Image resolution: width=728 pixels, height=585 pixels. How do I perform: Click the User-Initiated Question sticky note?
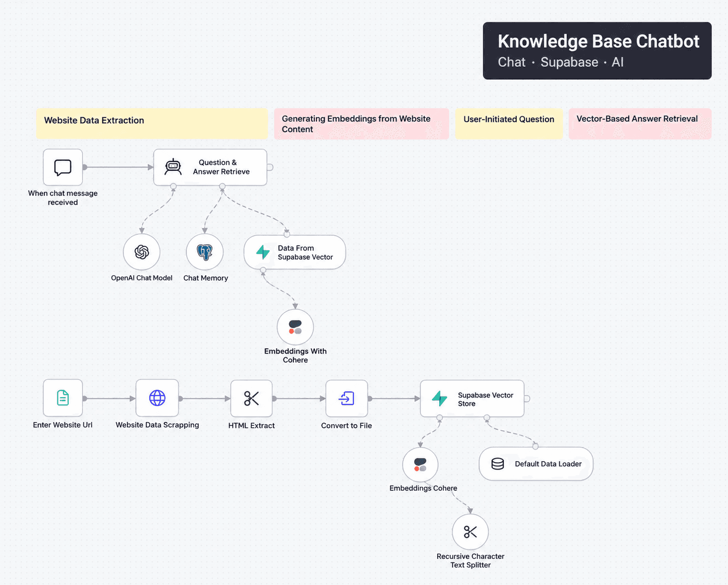click(509, 123)
